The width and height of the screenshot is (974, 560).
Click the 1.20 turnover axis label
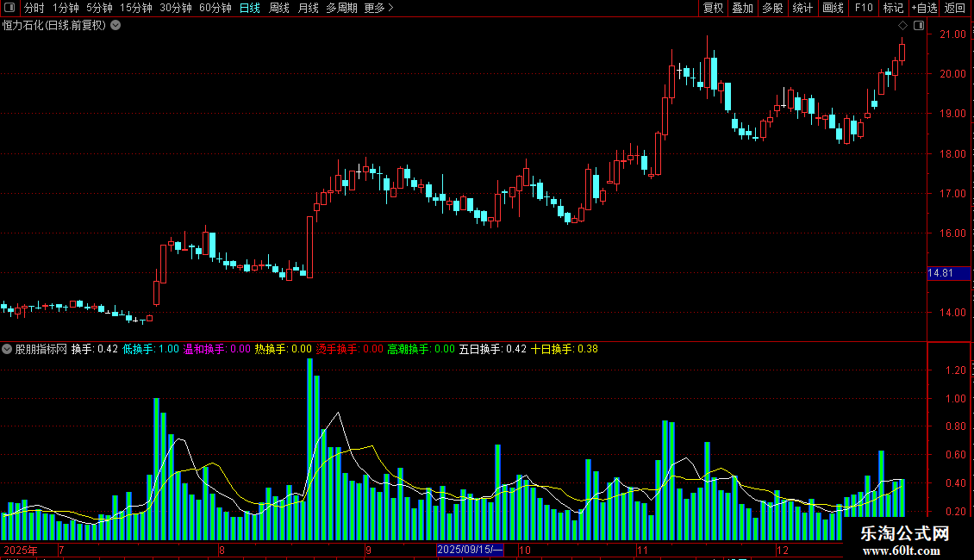coord(955,370)
